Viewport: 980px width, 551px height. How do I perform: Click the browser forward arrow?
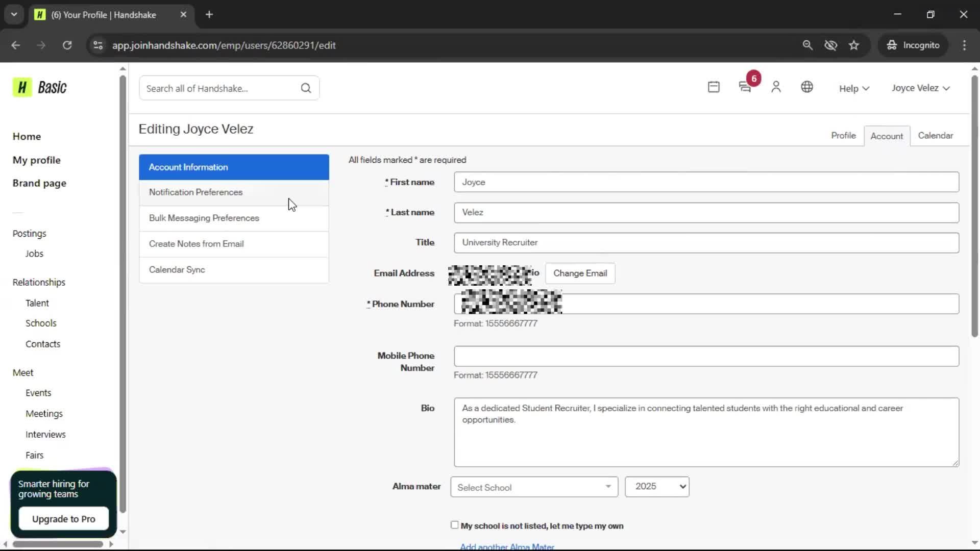(x=41, y=45)
